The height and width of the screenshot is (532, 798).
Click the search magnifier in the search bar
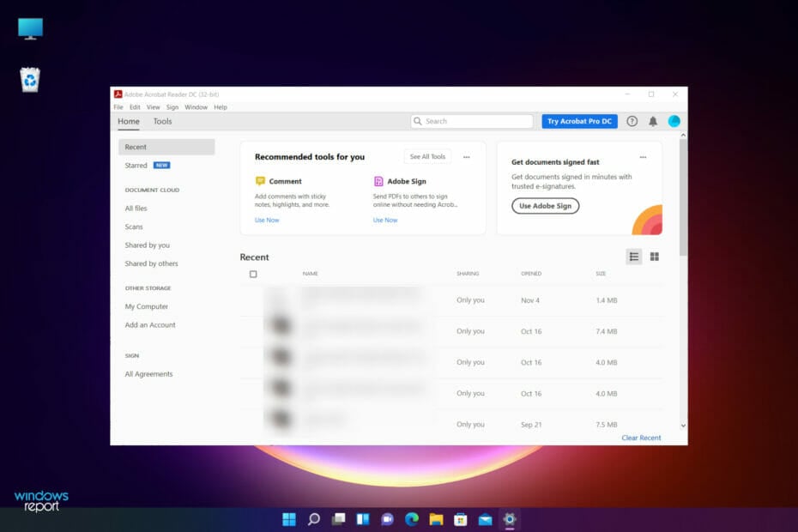(418, 121)
